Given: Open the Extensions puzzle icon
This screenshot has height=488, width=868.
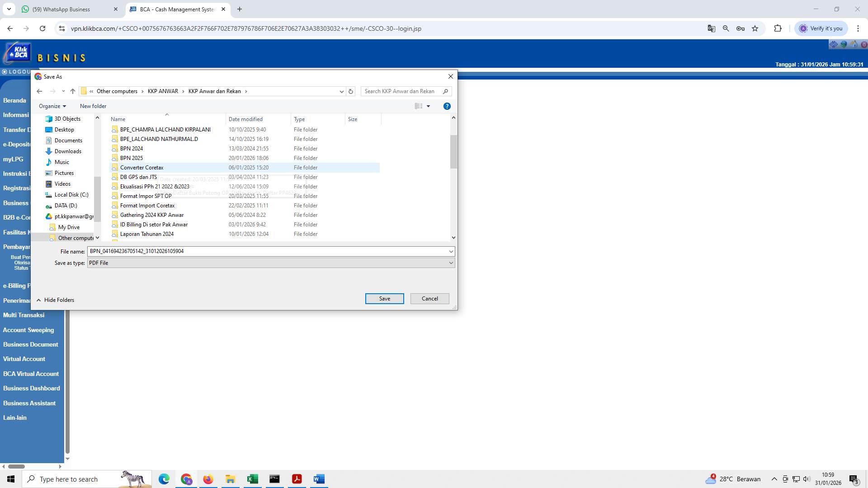Looking at the screenshot, I should 778,28.
